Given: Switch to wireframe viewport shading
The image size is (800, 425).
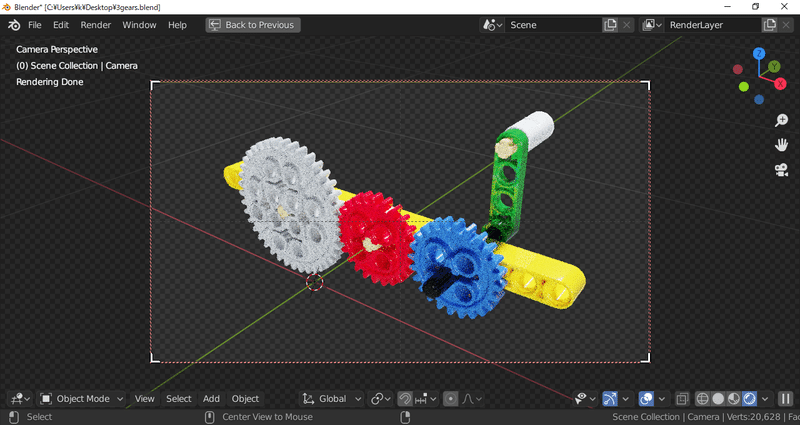Looking at the screenshot, I should click(703, 399).
